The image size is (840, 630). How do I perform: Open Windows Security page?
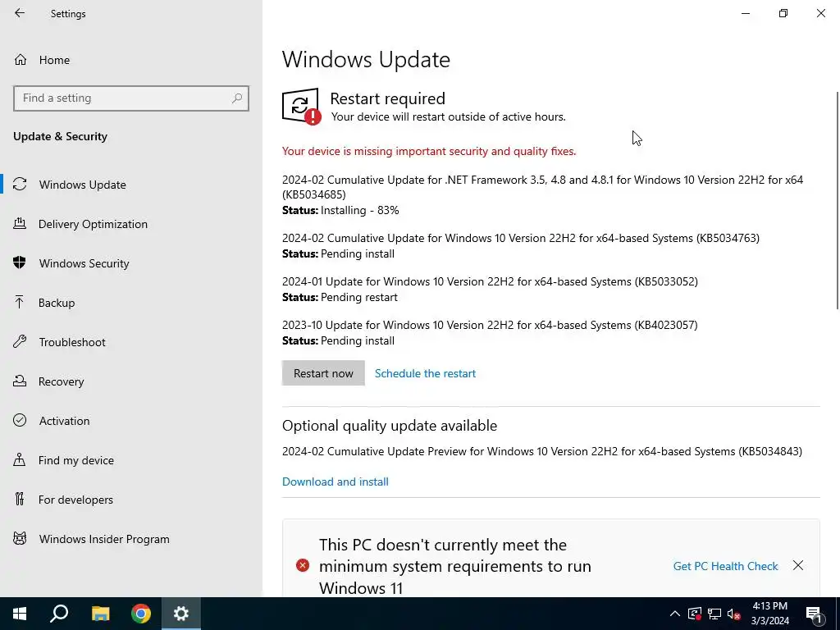click(x=131, y=263)
